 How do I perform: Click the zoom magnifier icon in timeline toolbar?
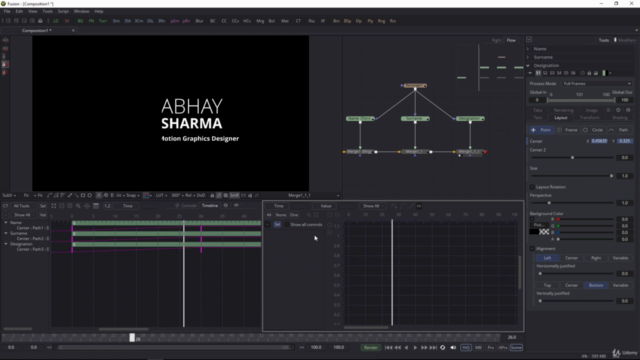78,206
